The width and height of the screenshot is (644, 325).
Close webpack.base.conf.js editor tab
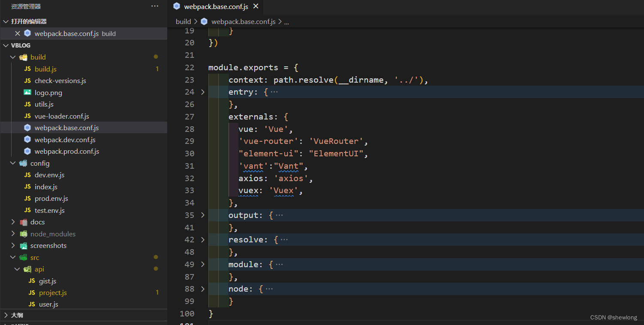[x=256, y=6]
